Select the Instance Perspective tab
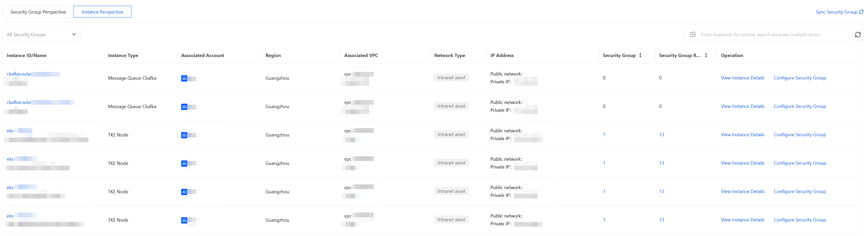This screenshot has width=868, height=236. tap(102, 12)
